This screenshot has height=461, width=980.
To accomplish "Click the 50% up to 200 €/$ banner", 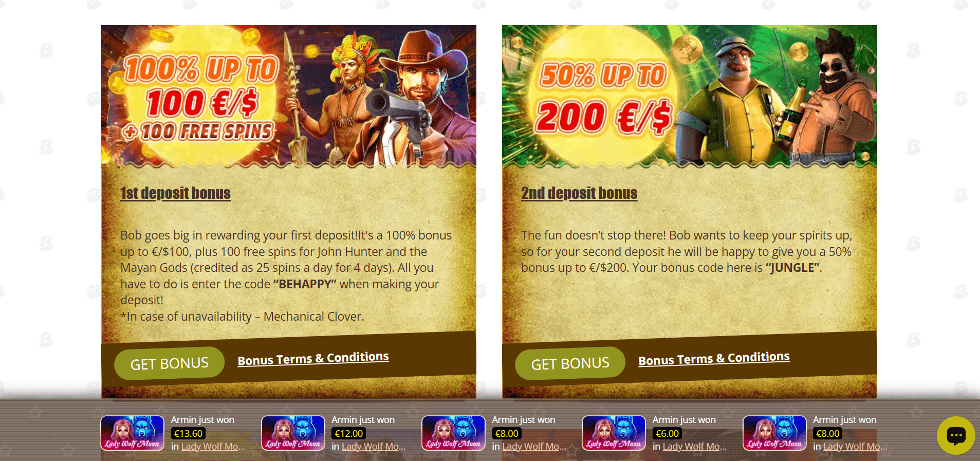I will (x=690, y=97).
